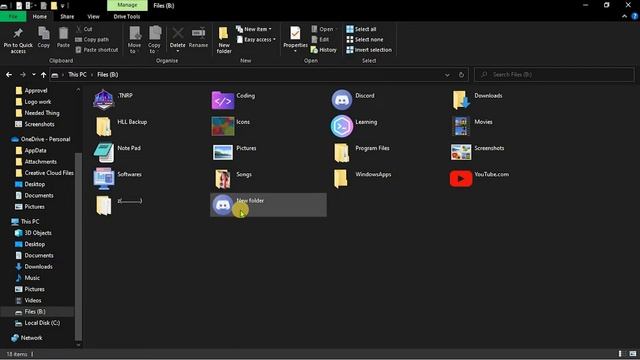This screenshot has width=640, height=360.
Task: Click Invert selection in ribbon
Action: [x=369, y=50]
